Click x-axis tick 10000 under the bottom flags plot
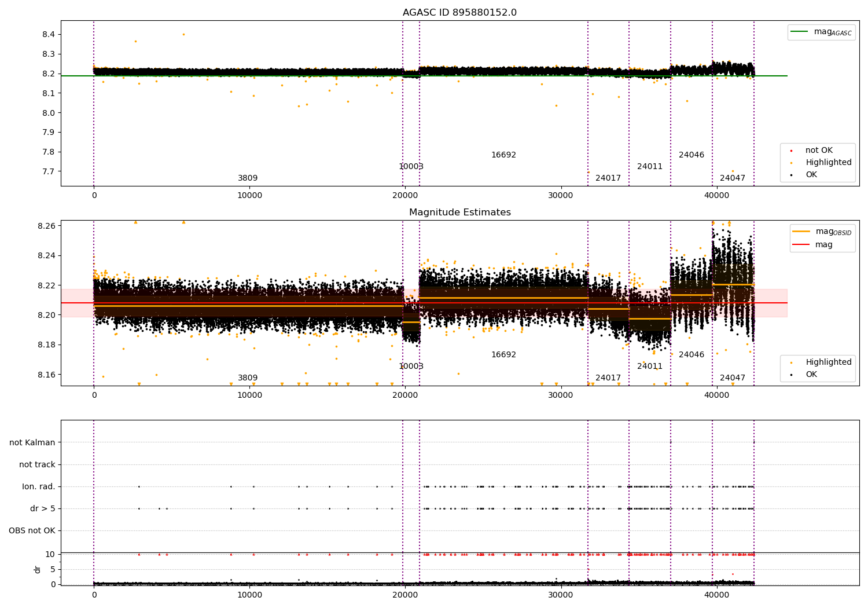This screenshot has height=608, width=868. (249, 595)
